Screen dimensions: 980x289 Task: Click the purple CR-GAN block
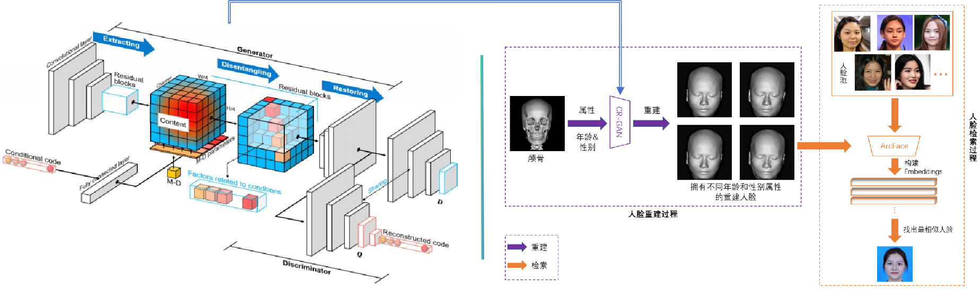tap(619, 122)
